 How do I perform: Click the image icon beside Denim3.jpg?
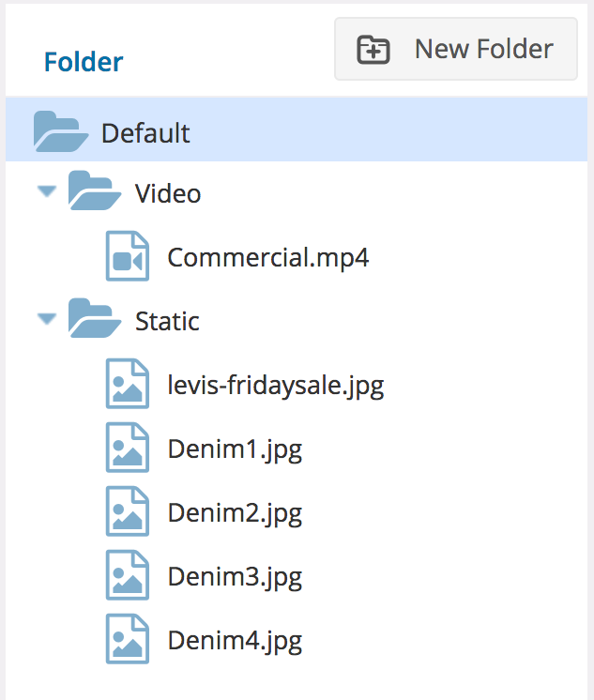128,575
